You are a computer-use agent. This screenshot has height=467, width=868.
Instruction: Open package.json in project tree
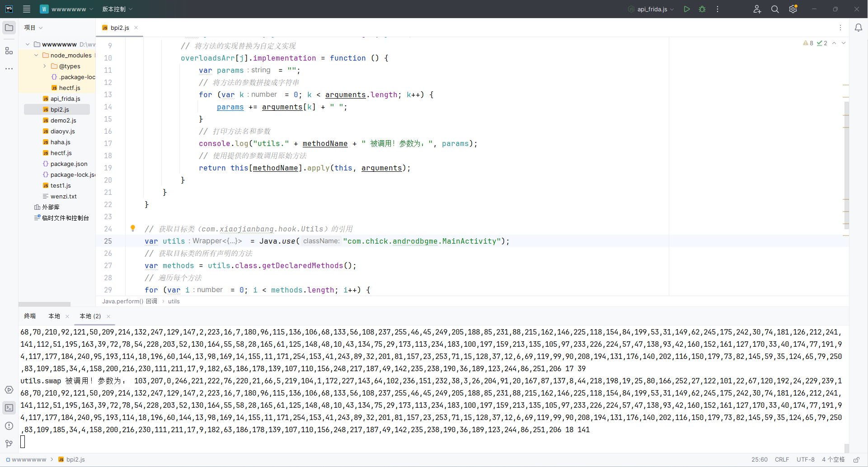pos(69,164)
